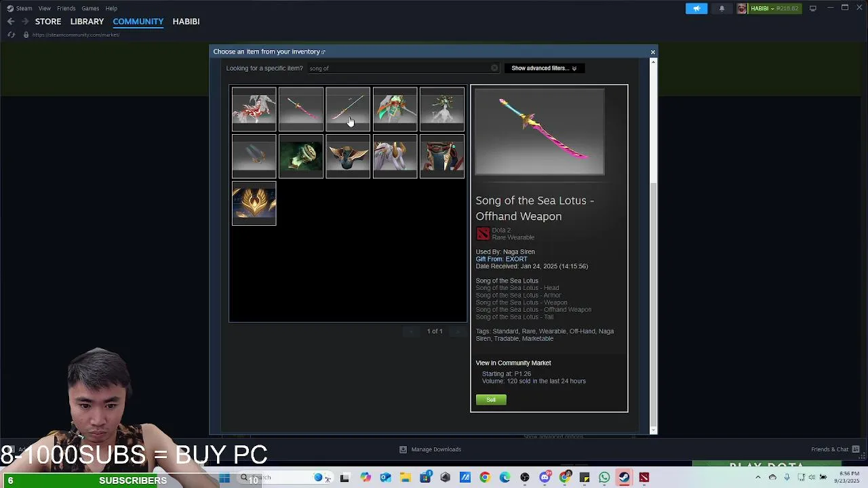
Task: Click the Steam address bar URL
Action: (76, 35)
